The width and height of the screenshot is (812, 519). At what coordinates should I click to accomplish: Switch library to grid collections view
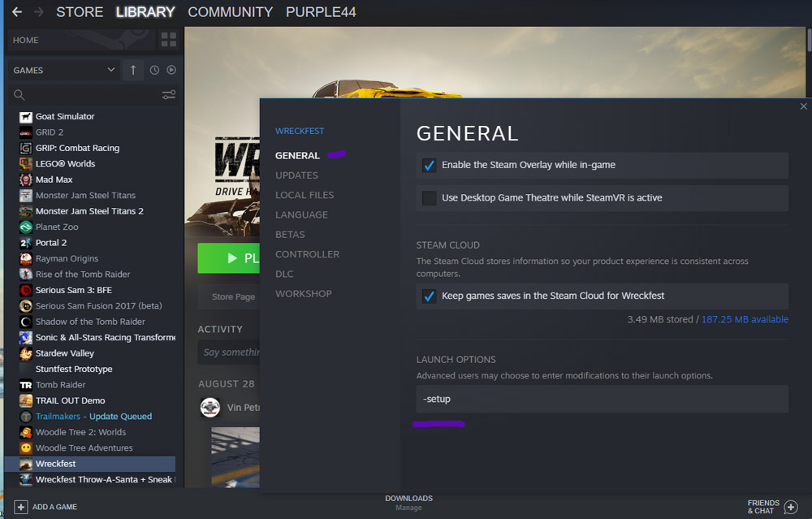(x=169, y=39)
